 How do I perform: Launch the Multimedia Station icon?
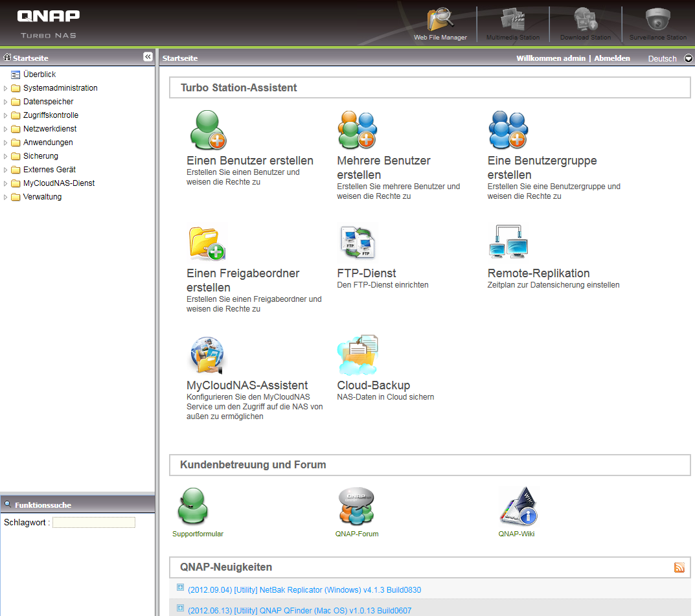pyautogui.click(x=513, y=19)
